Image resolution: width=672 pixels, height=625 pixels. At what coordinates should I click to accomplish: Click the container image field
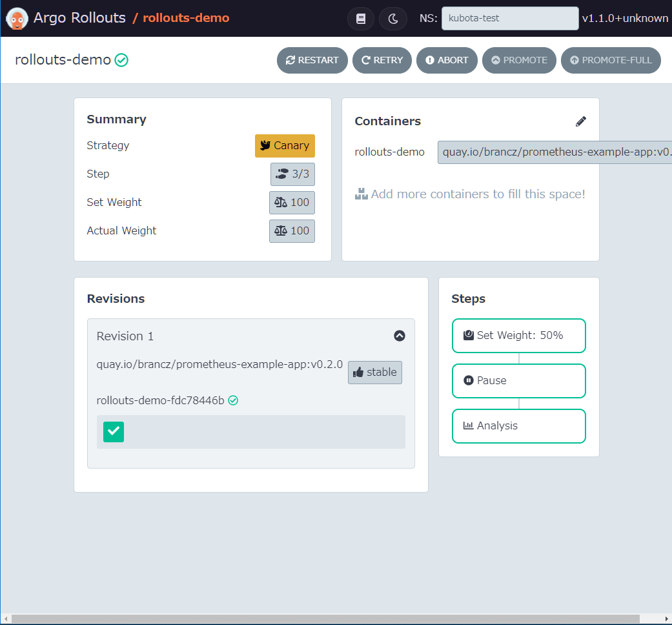click(555, 152)
